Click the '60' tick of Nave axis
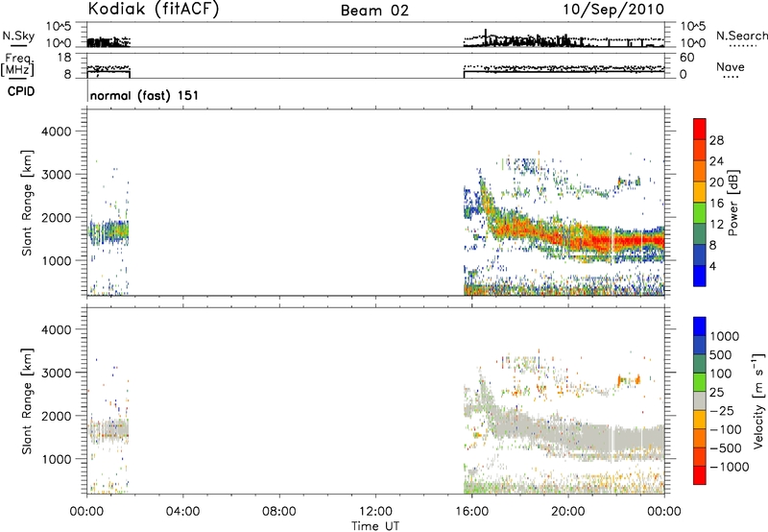The height and width of the screenshot is (532, 768). pyautogui.click(x=686, y=58)
